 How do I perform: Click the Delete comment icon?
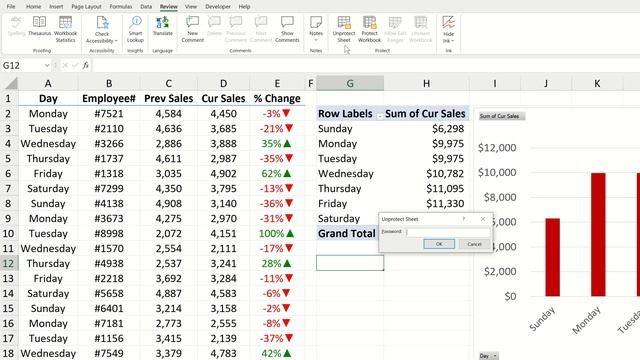tap(214, 26)
